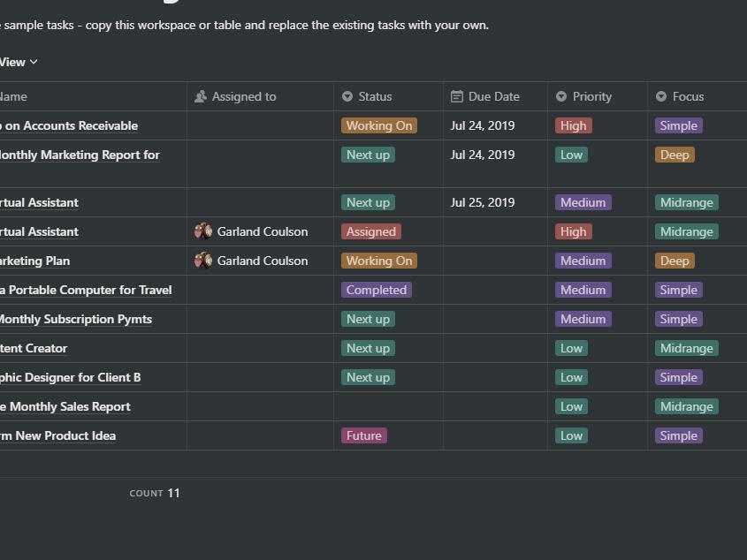Image resolution: width=747 pixels, height=560 pixels.
Task: Open the New Product Idea task
Action: point(58,435)
